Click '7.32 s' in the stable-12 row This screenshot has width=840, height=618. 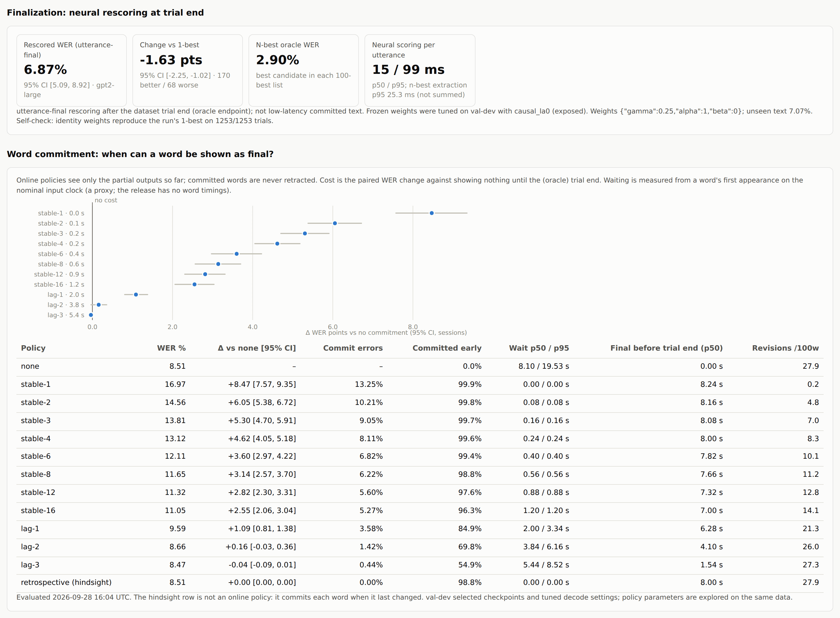tap(712, 492)
